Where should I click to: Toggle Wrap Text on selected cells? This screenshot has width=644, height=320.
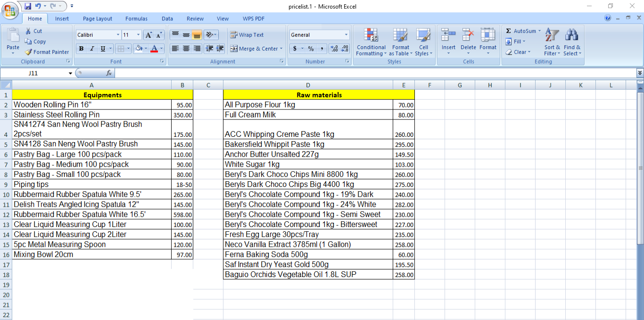point(247,35)
